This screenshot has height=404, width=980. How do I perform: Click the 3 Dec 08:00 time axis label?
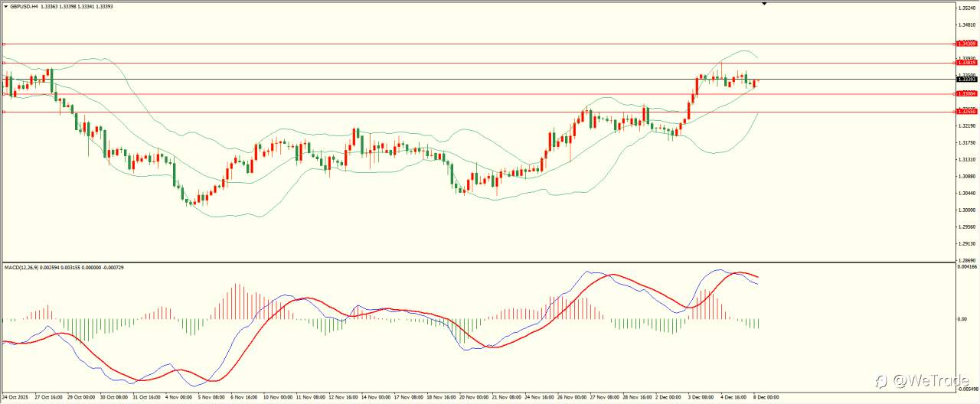tap(701, 398)
